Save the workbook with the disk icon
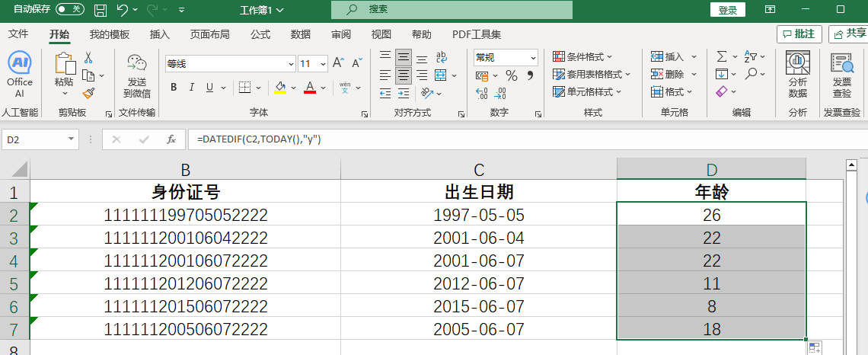The image size is (868, 355). [x=101, y=10]
